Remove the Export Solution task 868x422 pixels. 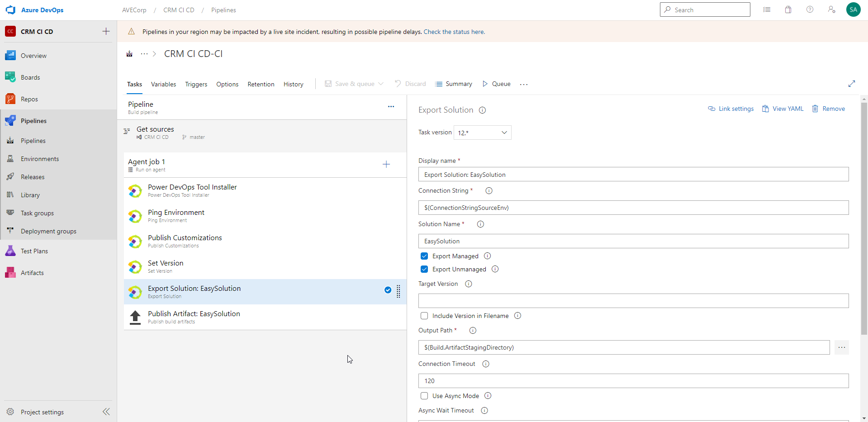point(829,109)
